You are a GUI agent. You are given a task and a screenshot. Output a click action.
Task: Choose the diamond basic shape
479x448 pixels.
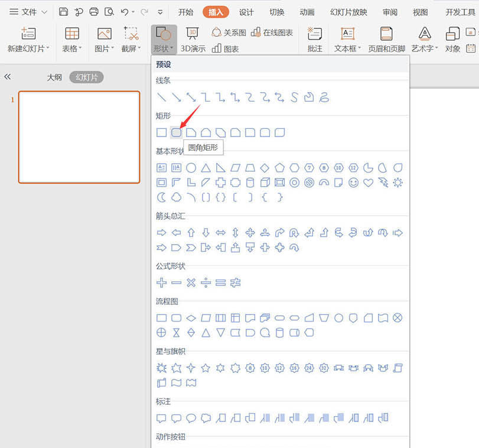click(x=265, y=168)
